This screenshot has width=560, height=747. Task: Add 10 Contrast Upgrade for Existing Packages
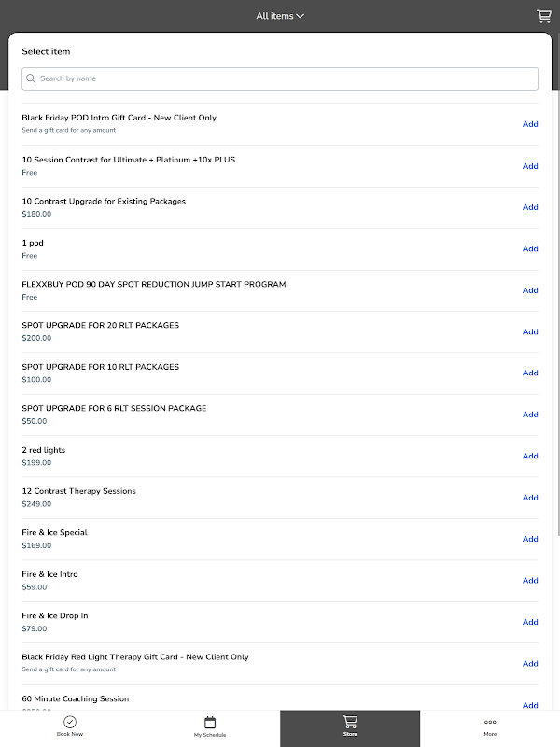click(530, 207)
